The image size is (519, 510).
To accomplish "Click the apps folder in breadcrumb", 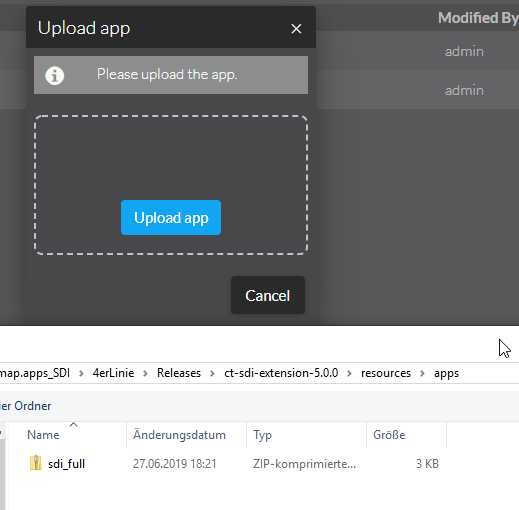I will click(446, 373).
